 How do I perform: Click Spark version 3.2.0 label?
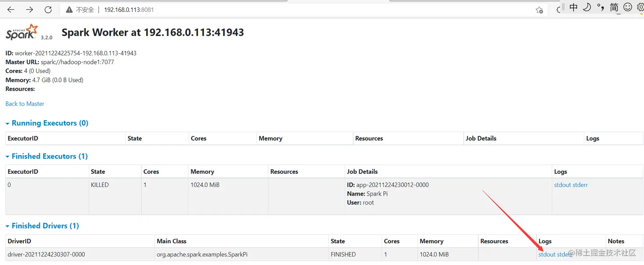point(46,37)
